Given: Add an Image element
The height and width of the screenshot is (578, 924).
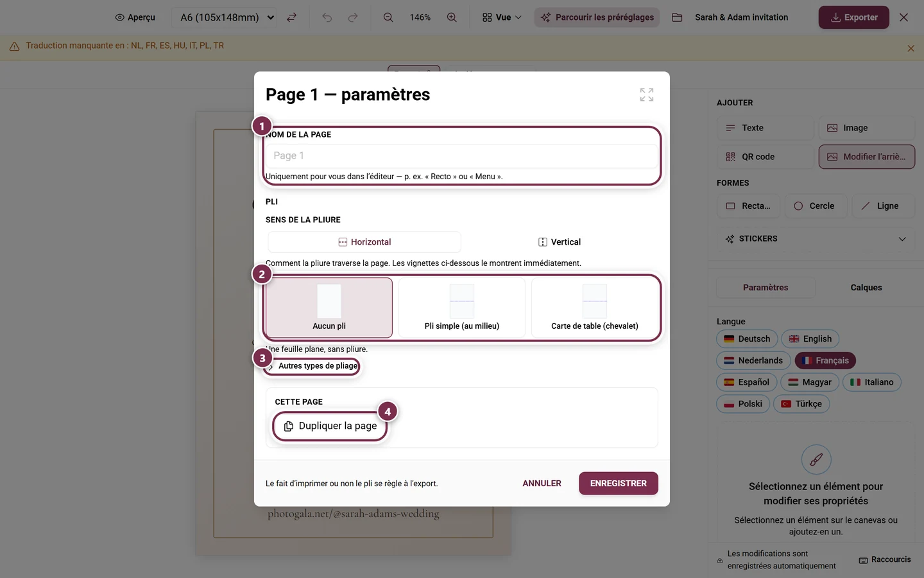Looking at the screenshot, I should (867, 128).
